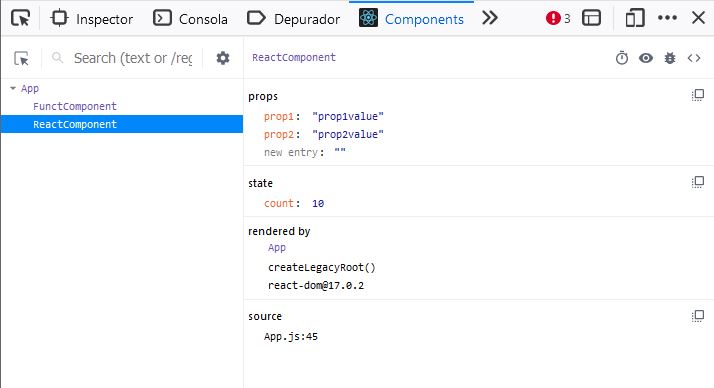Toggle the responsive design mode icon
This screenshot has width=714, height=388.
635,18
